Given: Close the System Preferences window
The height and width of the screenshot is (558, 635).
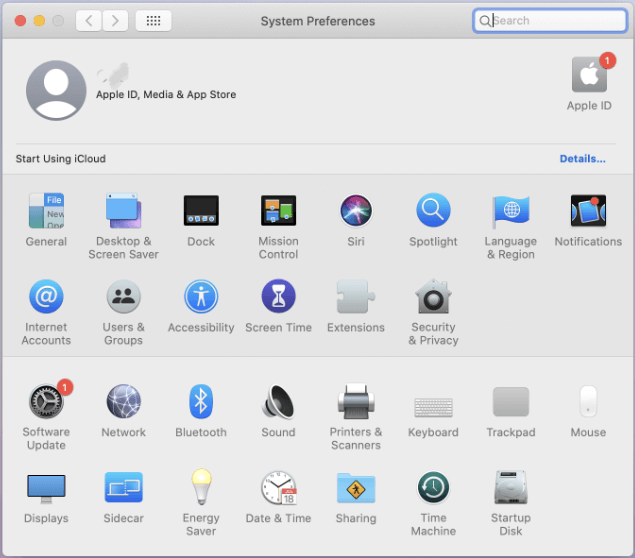Looking at the screenshot, I should tap(20, 21).
